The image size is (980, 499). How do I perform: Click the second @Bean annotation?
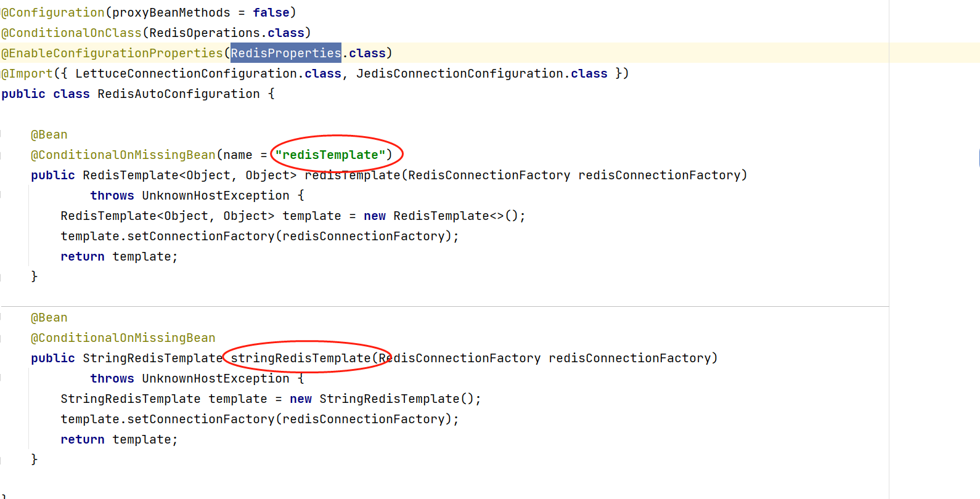[x=49, y=317]
